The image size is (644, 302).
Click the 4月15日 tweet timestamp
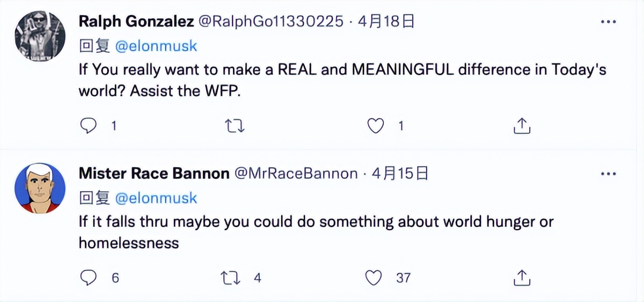[400, 173]
